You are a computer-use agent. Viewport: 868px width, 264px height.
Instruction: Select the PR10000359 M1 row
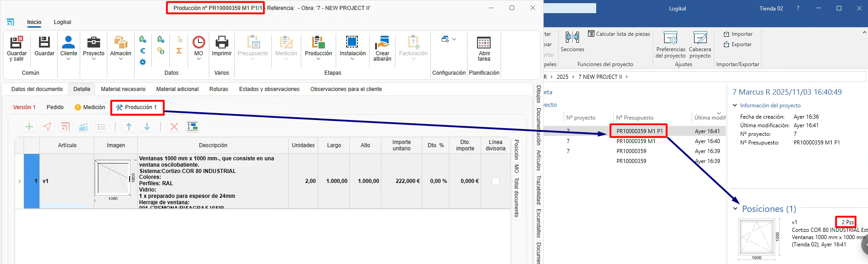pyautogui.click(x=636, y=141)
